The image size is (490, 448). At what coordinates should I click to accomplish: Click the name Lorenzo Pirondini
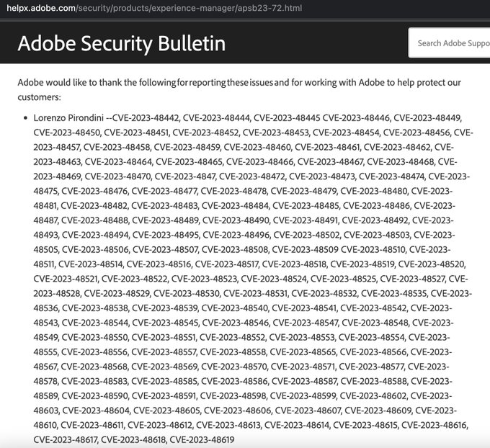pyautogui.click(x=68, y=118)
